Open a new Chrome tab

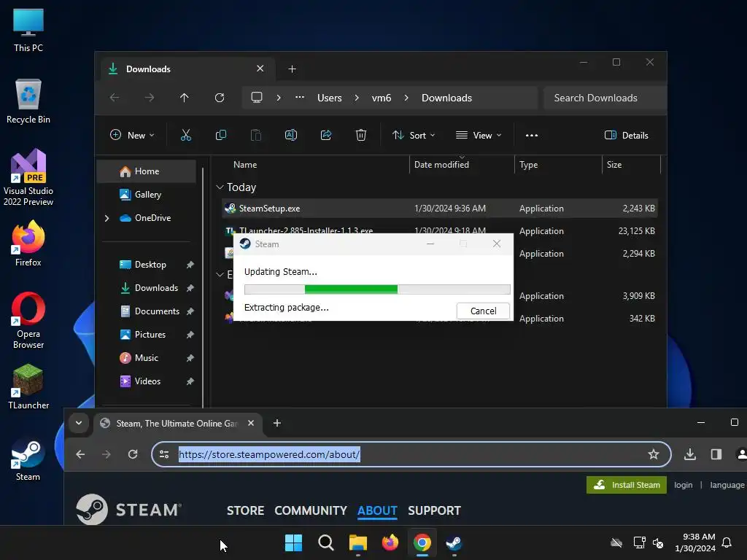click(x=276, y=423)
